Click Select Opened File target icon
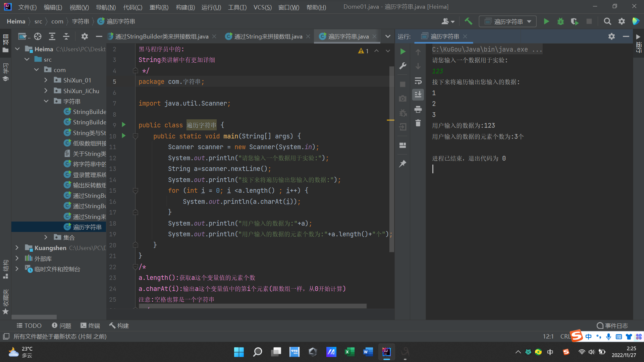Screen dimensions: 644x362 pos(38,36)
